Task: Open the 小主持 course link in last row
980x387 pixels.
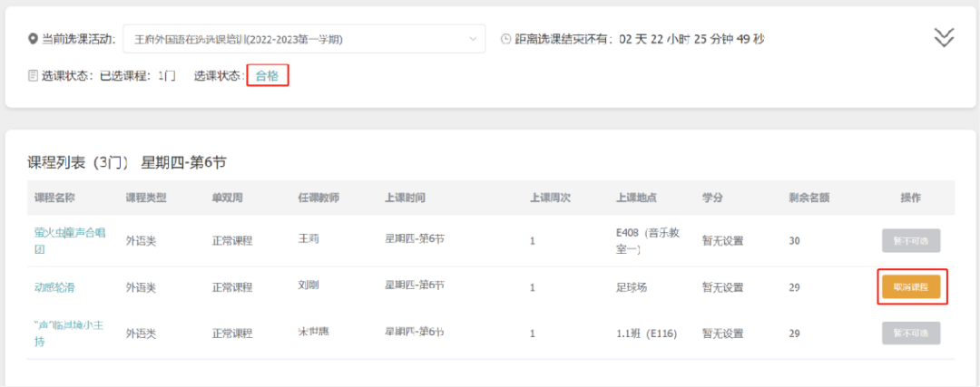Action: pos(69,334)
